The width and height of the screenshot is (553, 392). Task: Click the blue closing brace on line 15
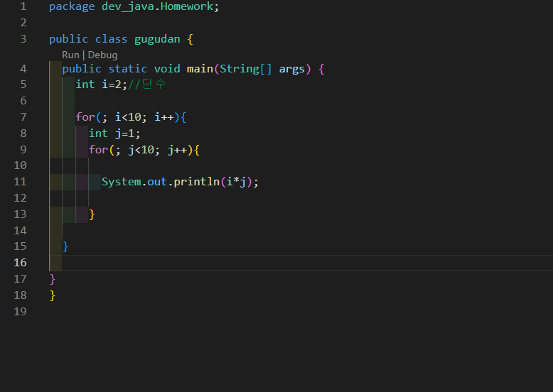click(x=65, y=246)
